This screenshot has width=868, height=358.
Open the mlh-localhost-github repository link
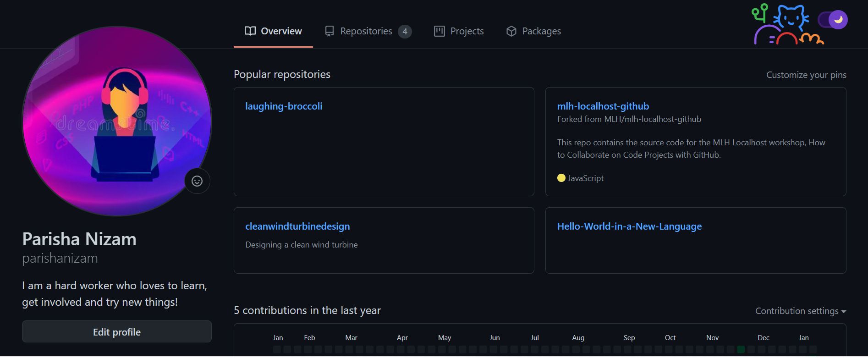pos(603,106)
